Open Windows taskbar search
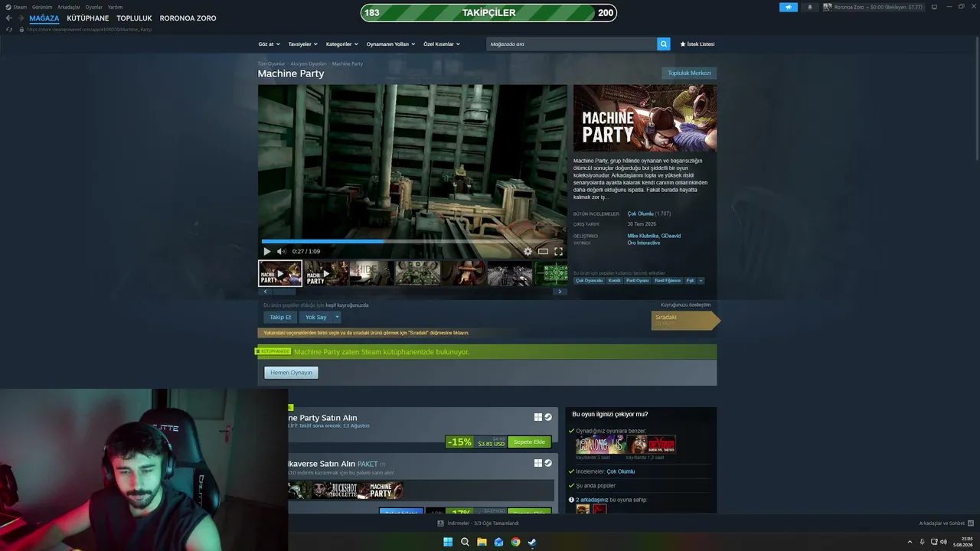This screenshot has height=551, width=980. [x=465, y=543]
